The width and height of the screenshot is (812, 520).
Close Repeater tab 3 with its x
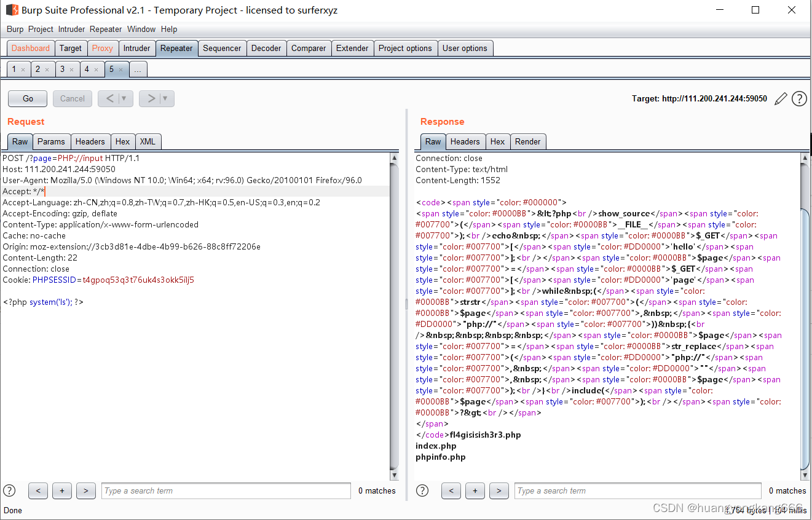[x=71, y=69]
